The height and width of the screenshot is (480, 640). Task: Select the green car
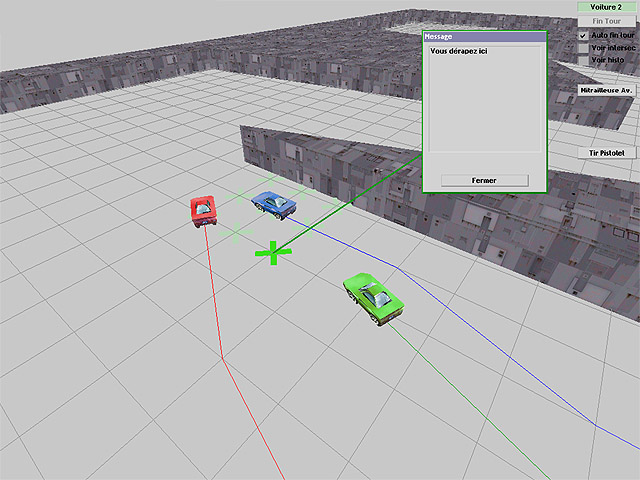coord(371,298)
